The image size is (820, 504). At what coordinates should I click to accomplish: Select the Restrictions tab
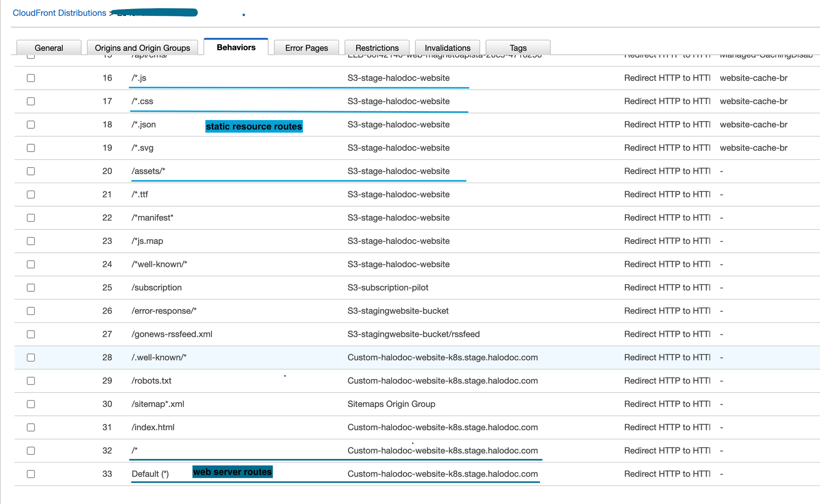point(376,48)
